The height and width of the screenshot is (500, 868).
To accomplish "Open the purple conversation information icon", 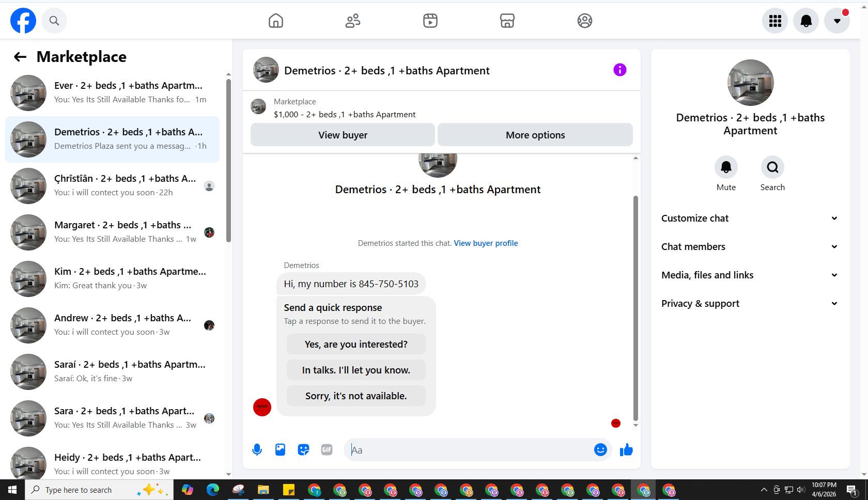I will click(620, 70).
